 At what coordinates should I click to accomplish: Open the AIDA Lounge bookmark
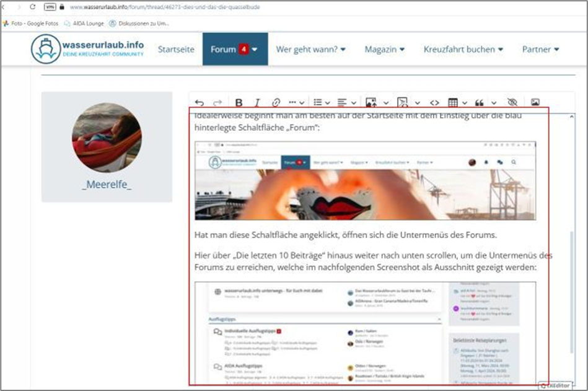(84, 24)
